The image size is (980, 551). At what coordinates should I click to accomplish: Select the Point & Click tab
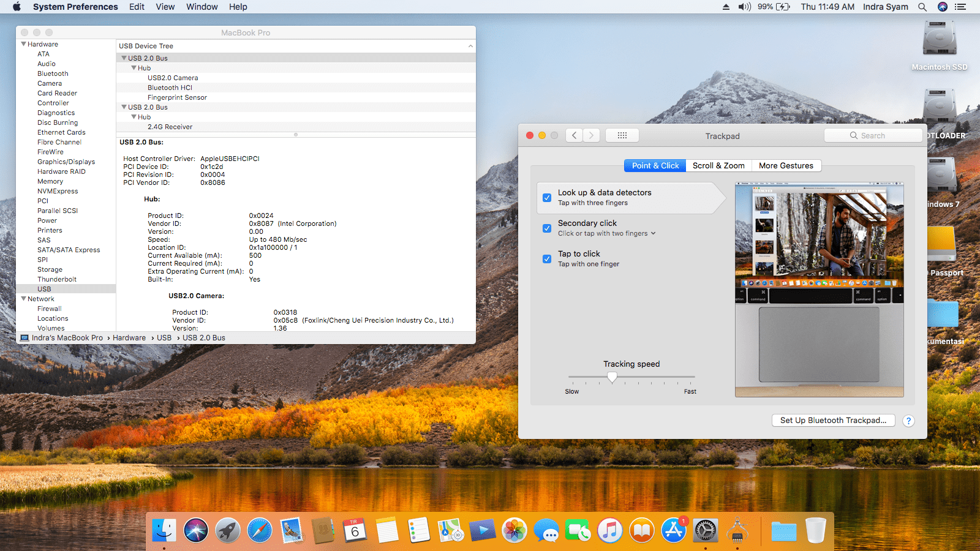point(655,165)
